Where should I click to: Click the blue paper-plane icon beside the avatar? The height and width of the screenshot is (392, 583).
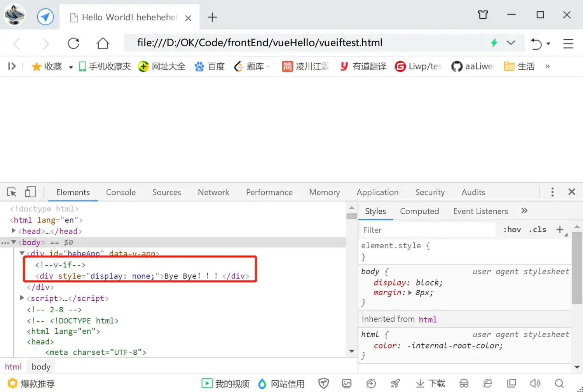click(45, 17)
